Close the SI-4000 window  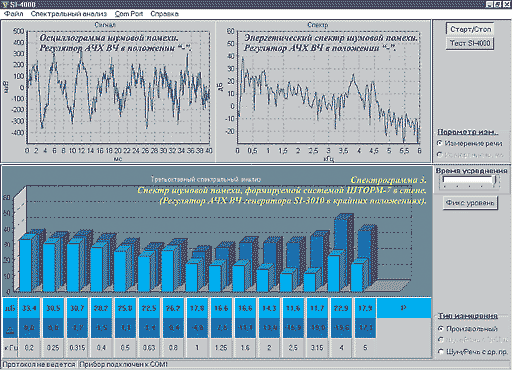(x=506, y=4)
